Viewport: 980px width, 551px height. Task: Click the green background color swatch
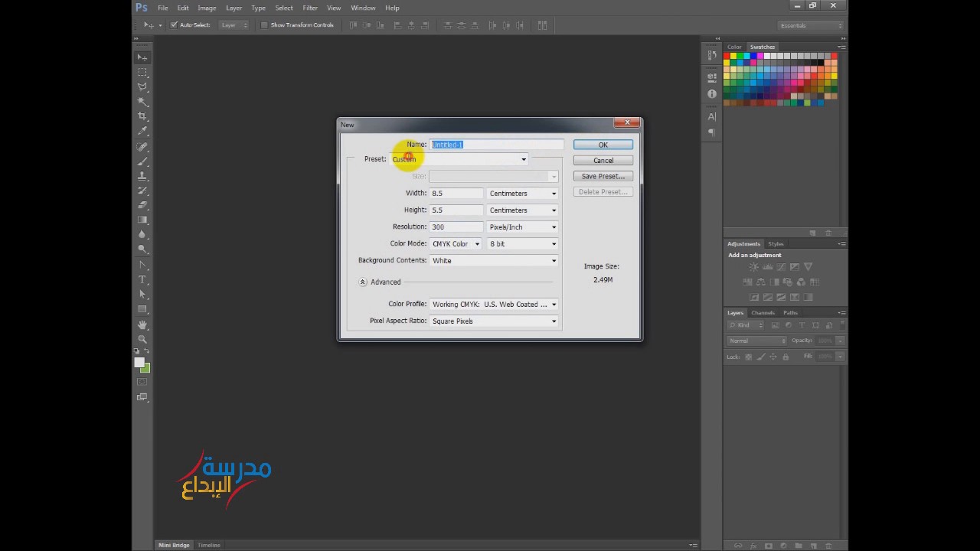(x=146, y=370)
